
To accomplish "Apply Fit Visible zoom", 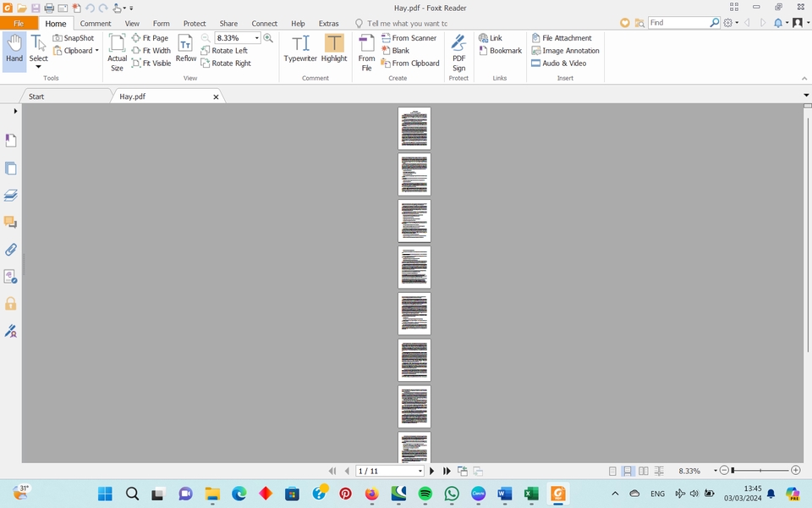I will 151,63.
